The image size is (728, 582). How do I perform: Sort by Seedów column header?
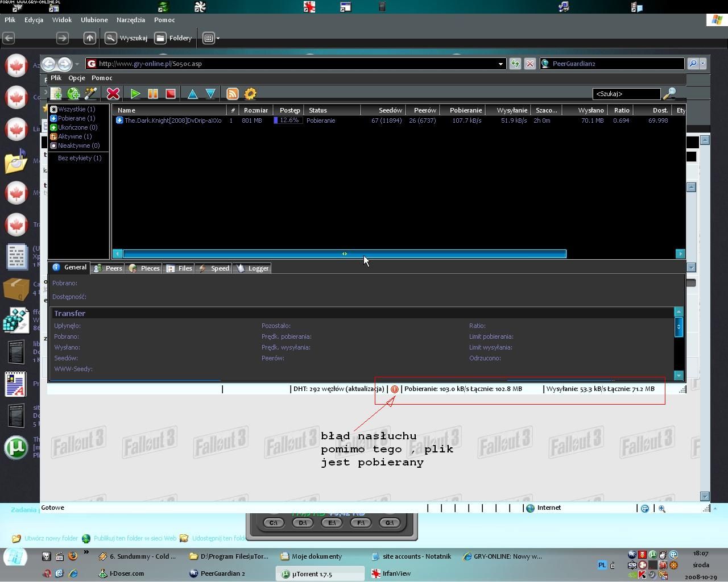tap(384, 110)
